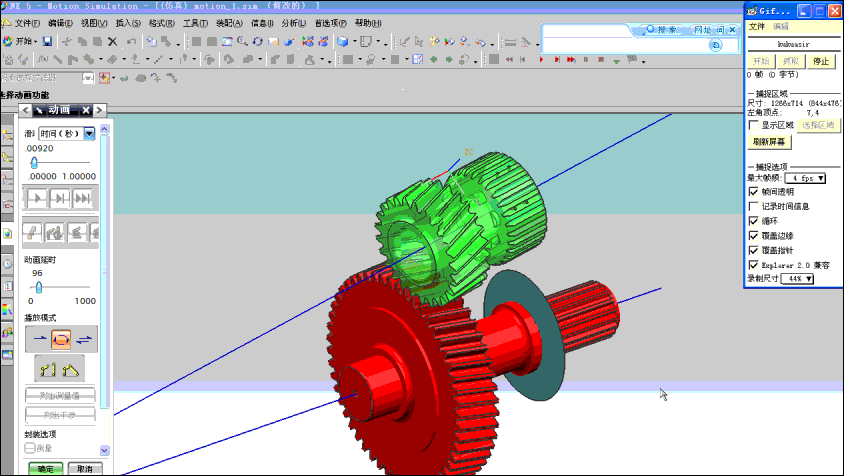Open the 帮助(H) menu
Viewport: 844px width, 476px height.
click(x=368, y=23)
